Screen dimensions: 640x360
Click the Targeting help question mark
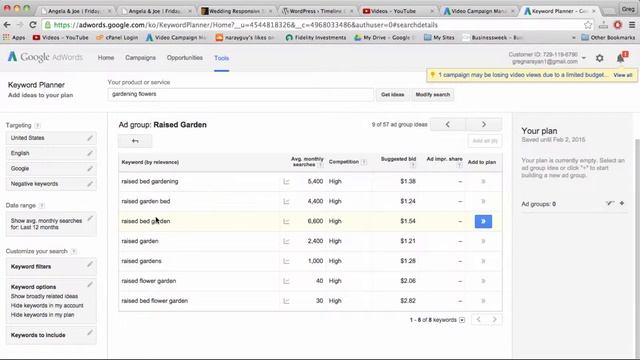pyautogui.click(x=38, y=126)
